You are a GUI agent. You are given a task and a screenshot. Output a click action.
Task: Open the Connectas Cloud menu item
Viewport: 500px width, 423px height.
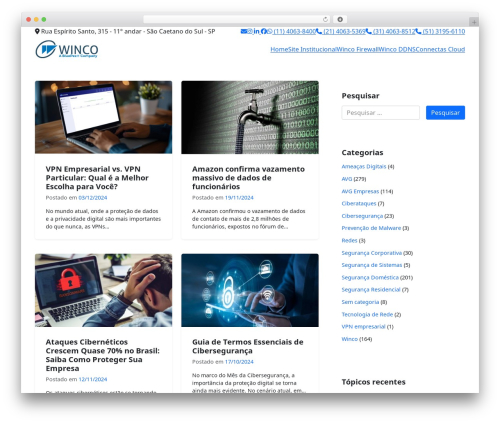440,49
